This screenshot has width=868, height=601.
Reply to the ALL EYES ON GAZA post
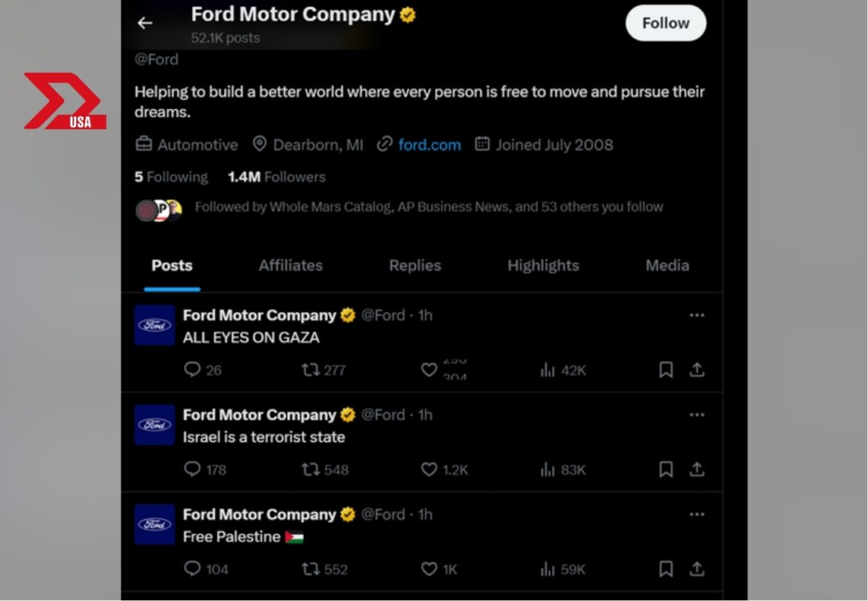pos(193,370)
